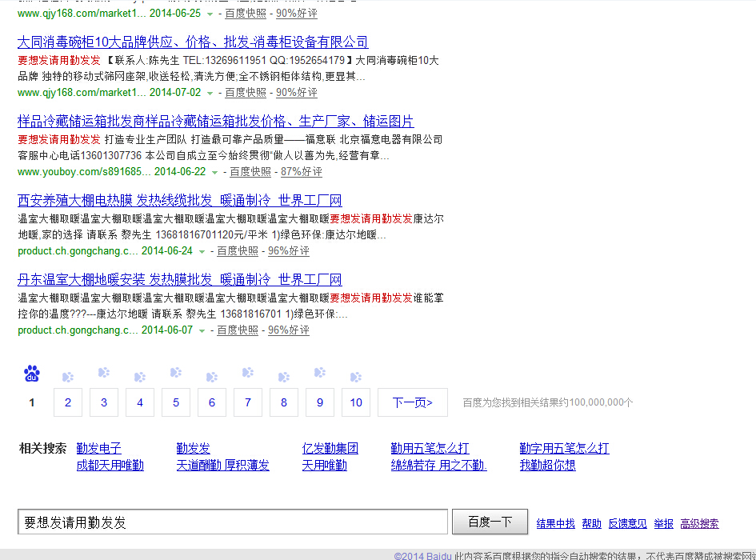Image resolution: width=756 pixels, height=560 pixels.
Task: Click the paw icon above page 8
Action: tap(284, 377)
